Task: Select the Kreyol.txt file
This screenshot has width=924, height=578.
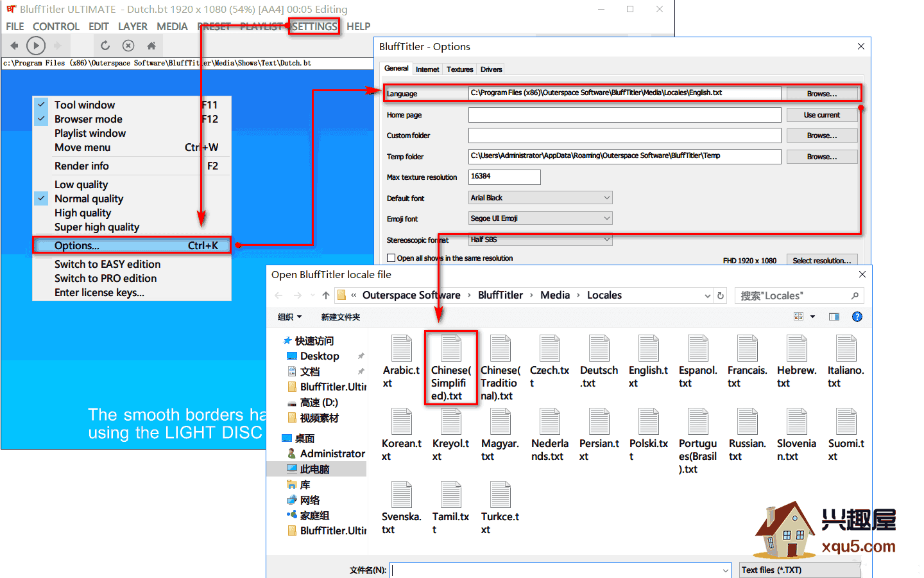Action: pyautogui.click(x=450, y=435)
